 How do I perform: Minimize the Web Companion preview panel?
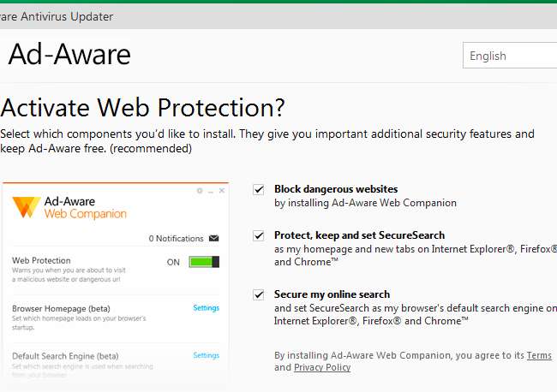coord(210,191)
